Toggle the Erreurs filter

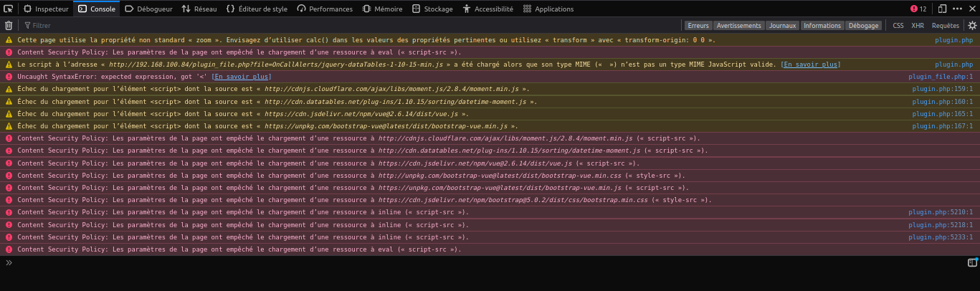coord(698,25)
